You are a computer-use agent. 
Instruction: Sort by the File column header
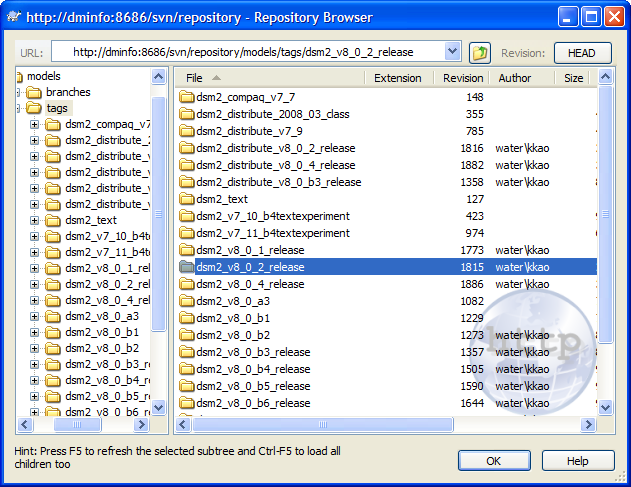tap(270, 78)
